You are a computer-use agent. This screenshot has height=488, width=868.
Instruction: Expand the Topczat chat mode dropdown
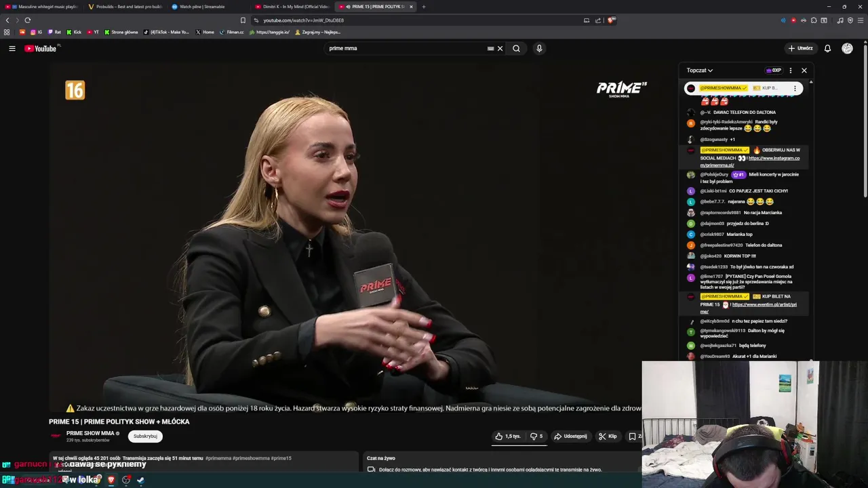click(x=699, y=70)
